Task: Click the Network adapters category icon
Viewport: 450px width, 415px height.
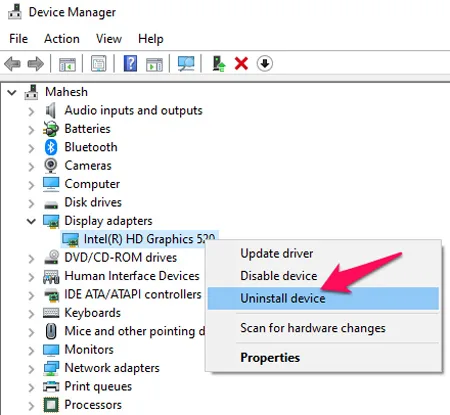Action: click(51, 368)
